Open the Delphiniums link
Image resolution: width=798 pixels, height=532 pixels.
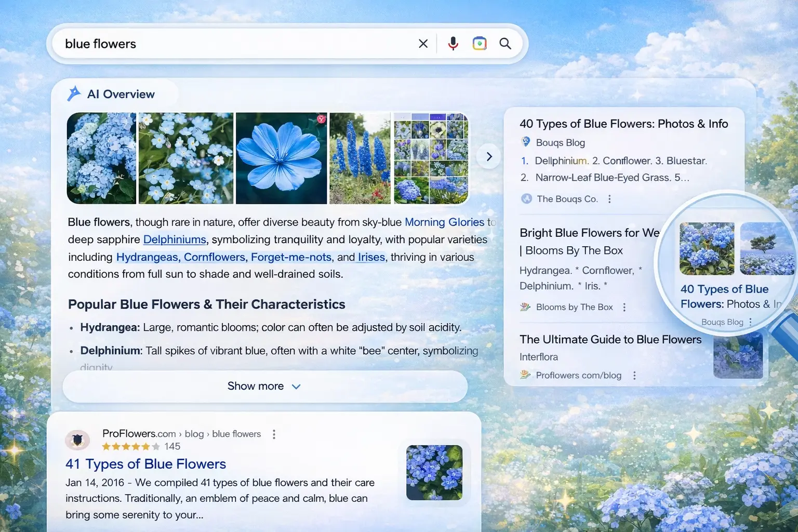click(174, 240)
